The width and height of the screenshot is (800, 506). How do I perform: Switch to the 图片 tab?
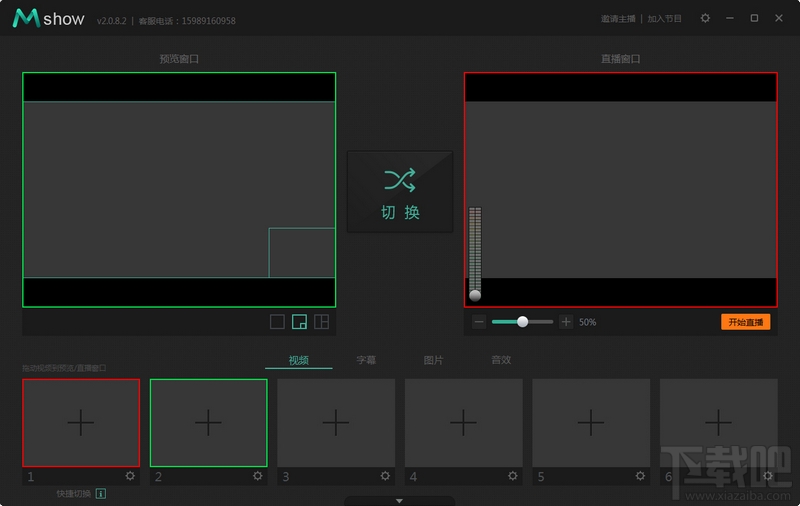click(x=433, y=360)
